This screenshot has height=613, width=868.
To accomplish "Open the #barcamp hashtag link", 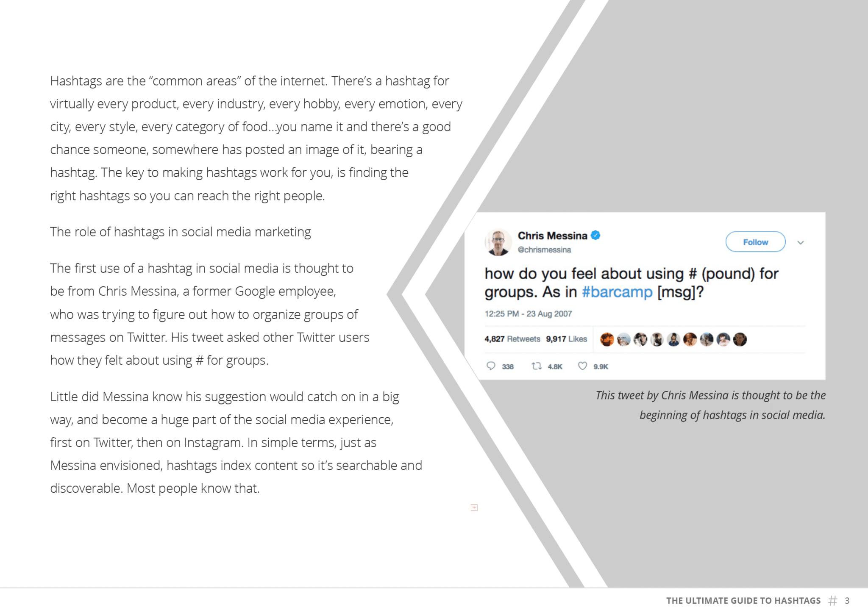I will pyautogui.click(x=617, y=292).
